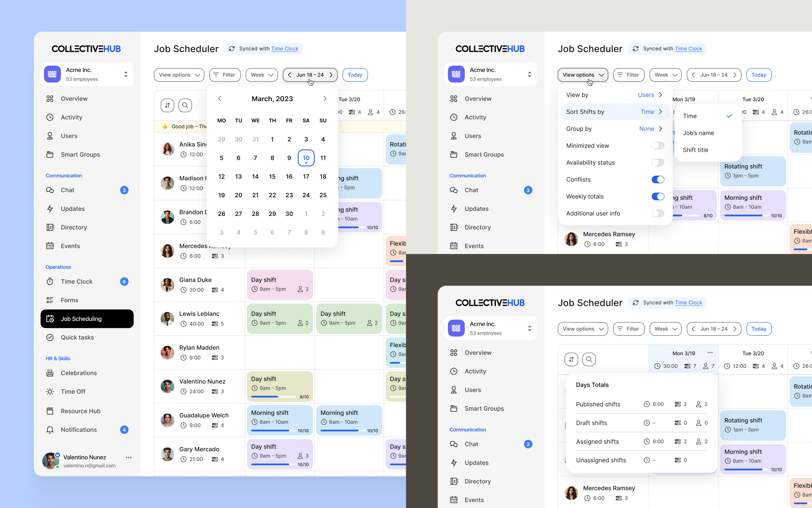Open Week dropdown in top-right panel

[666, 75]
